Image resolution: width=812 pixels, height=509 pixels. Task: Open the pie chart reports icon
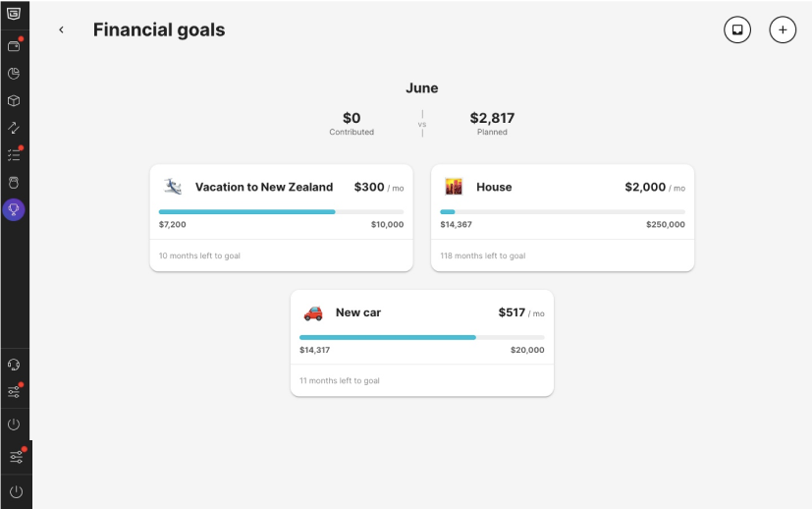14,73
